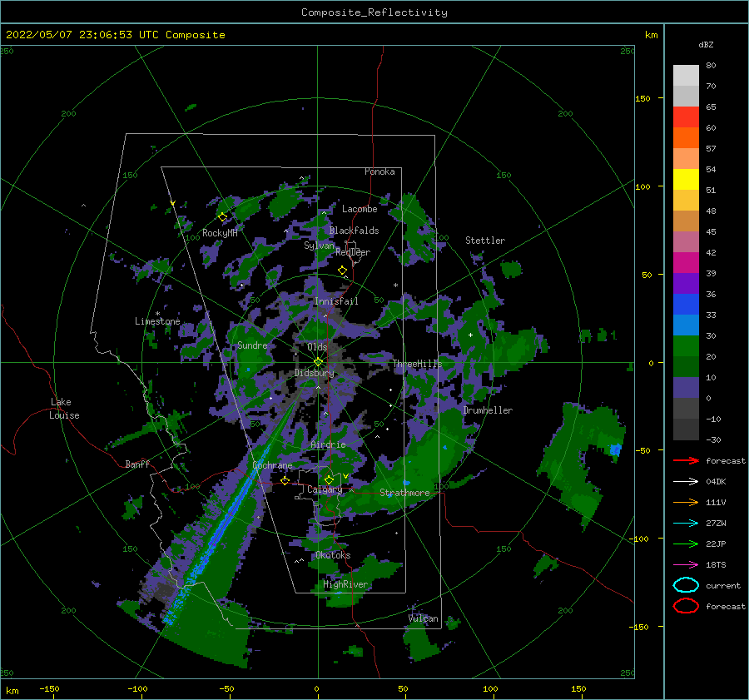The image size is (749, 700).
Task: Click the 80 value at top of scale
Action: (x=711, y=66)
